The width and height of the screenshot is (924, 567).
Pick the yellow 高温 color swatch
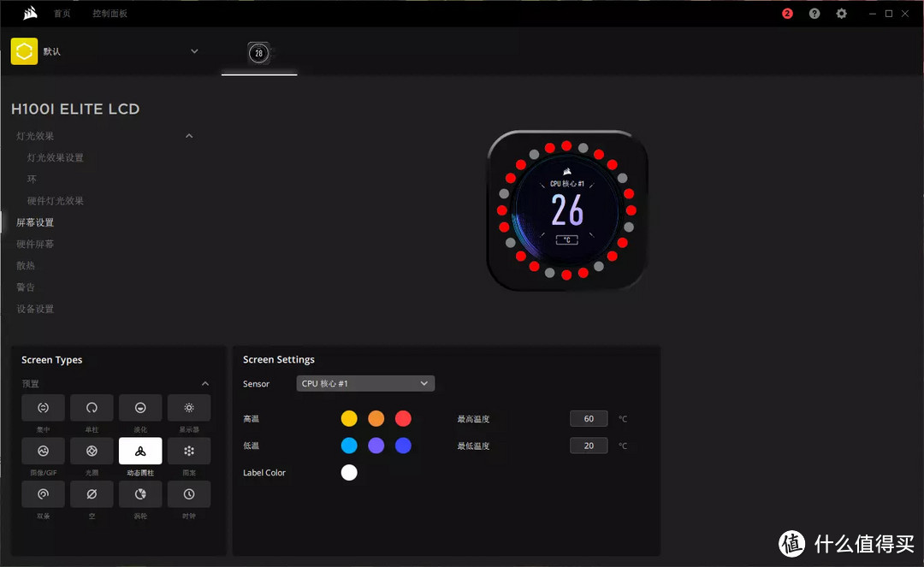349,419
